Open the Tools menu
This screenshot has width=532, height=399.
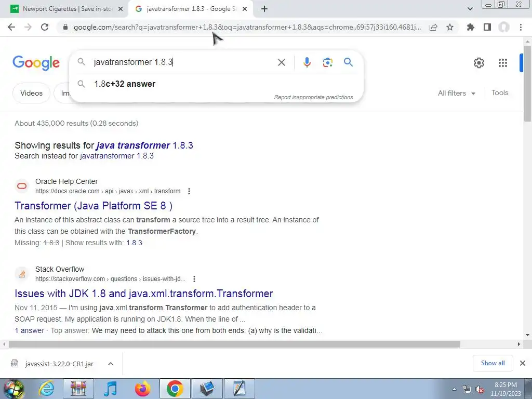point(499,92)
